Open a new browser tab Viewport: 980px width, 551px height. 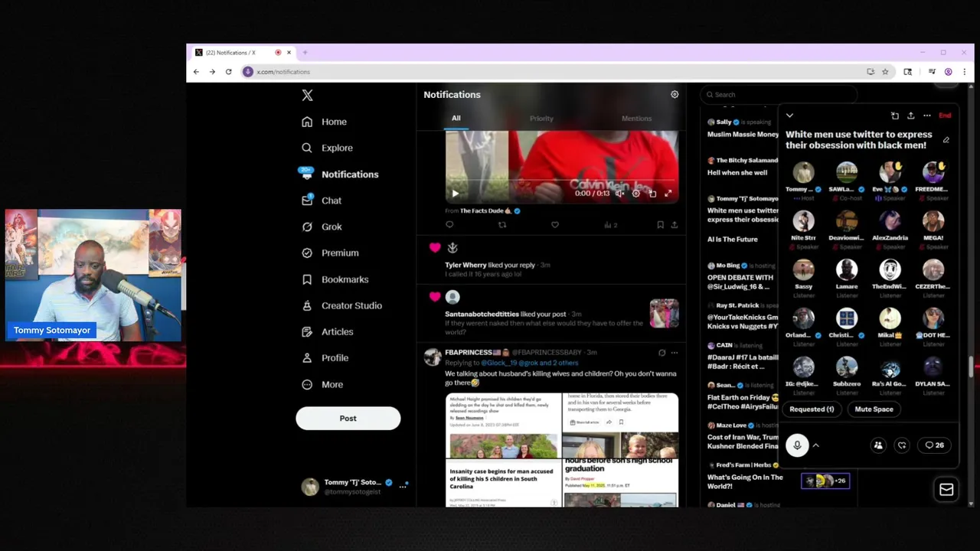click(305, 53)
